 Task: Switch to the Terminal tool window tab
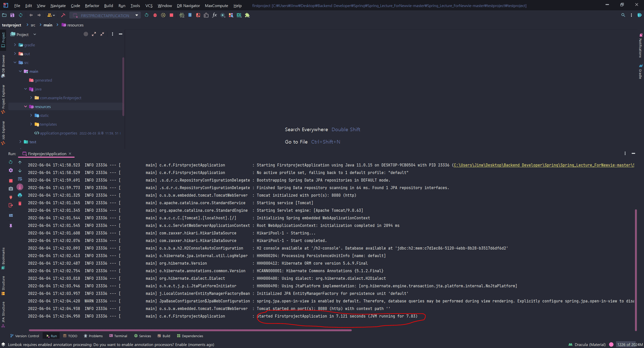pyautogui.click(x=118, y=336)
